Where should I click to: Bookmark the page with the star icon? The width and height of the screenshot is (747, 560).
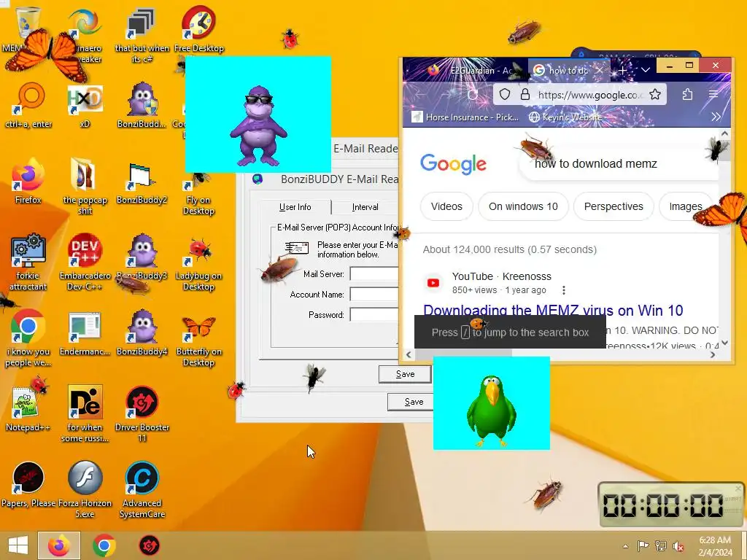(655, 94)
